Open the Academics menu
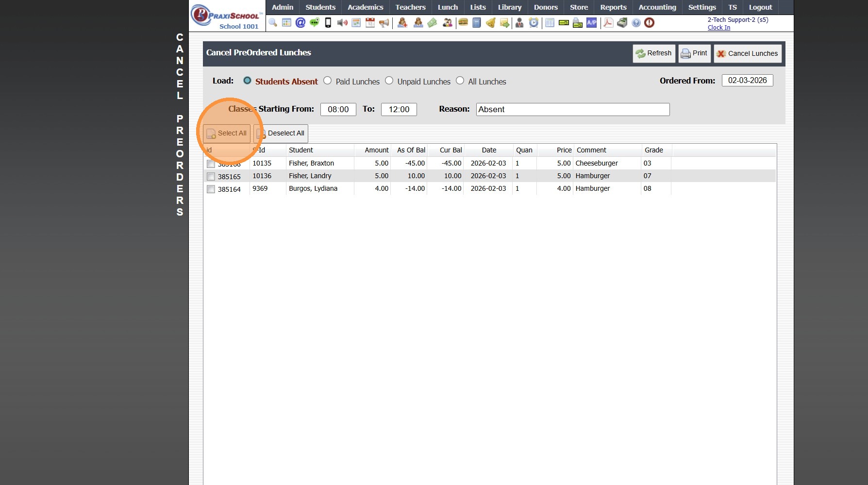Image resolution: width=868 pixels, height=485 pixels. coord(366,7)
